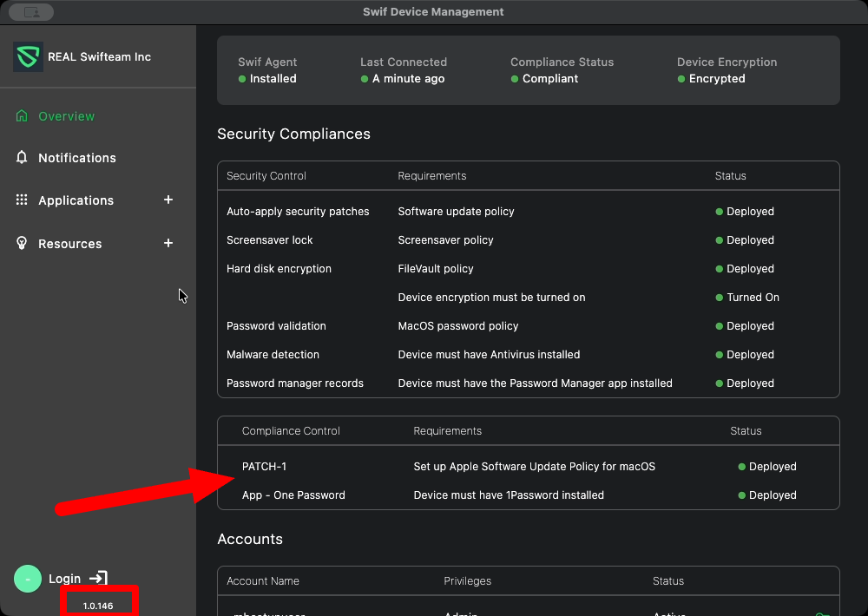868x616 pixels.
Task: Click the Swifteam green shield logo
Action: pyautogui.click(x=28, y=57)
